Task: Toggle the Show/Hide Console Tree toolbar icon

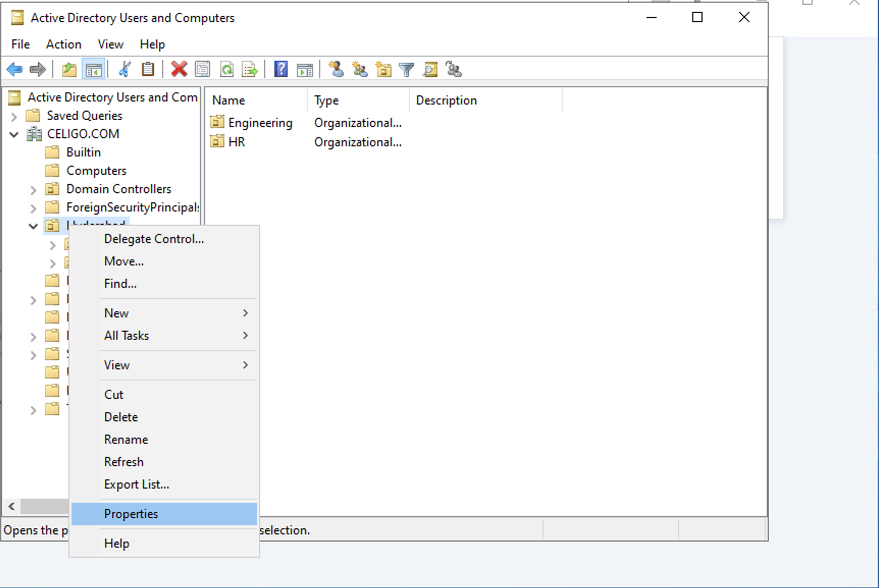Action: pos(94,69)
